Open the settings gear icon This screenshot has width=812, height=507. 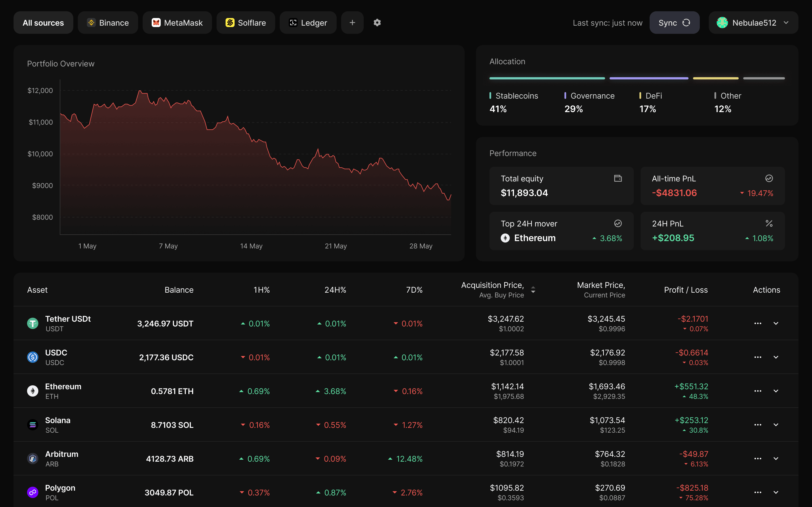click(377, 23)
